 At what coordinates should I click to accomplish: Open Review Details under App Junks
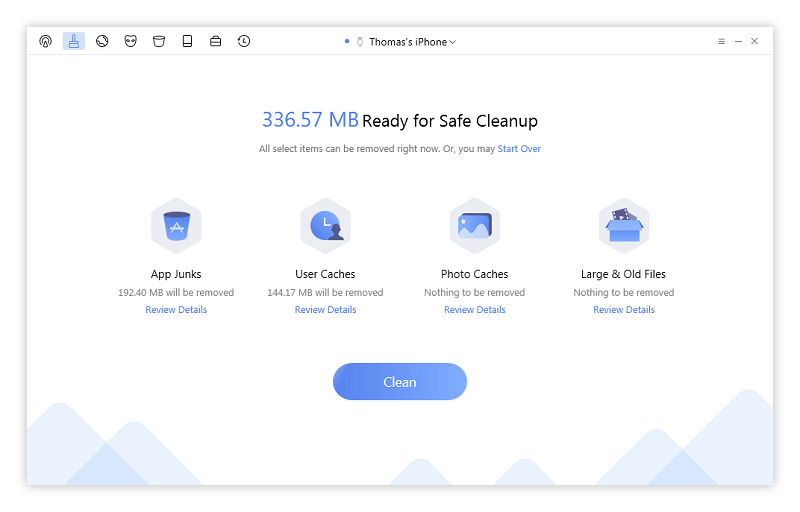point(176,310)
